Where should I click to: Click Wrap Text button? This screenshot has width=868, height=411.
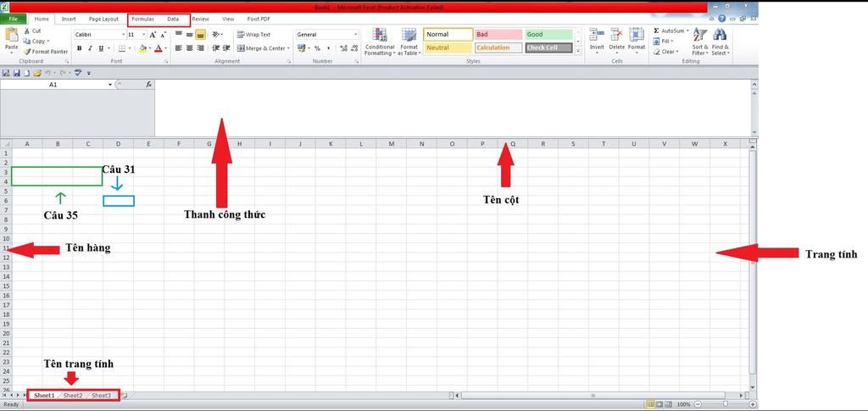253,34
